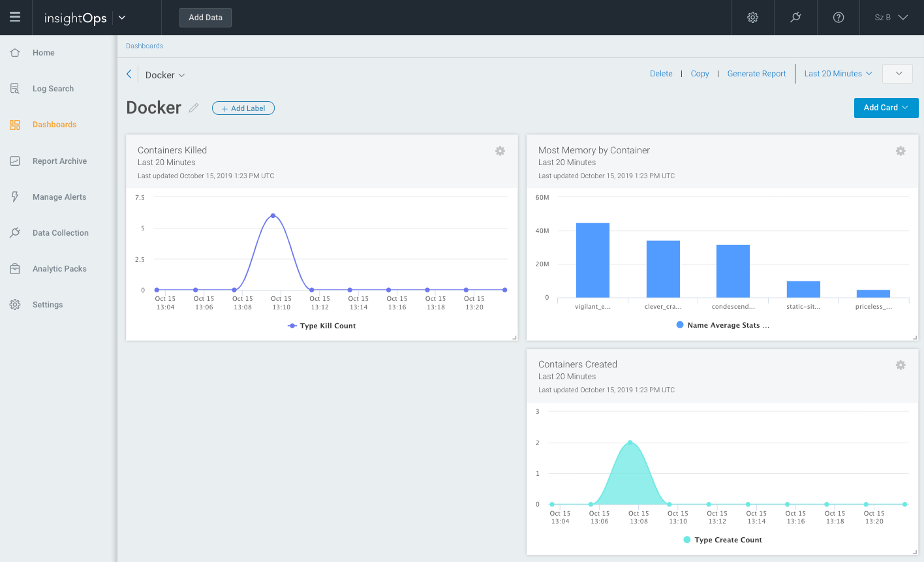Select Data Collection in the sidebar

tap(61, 233)
